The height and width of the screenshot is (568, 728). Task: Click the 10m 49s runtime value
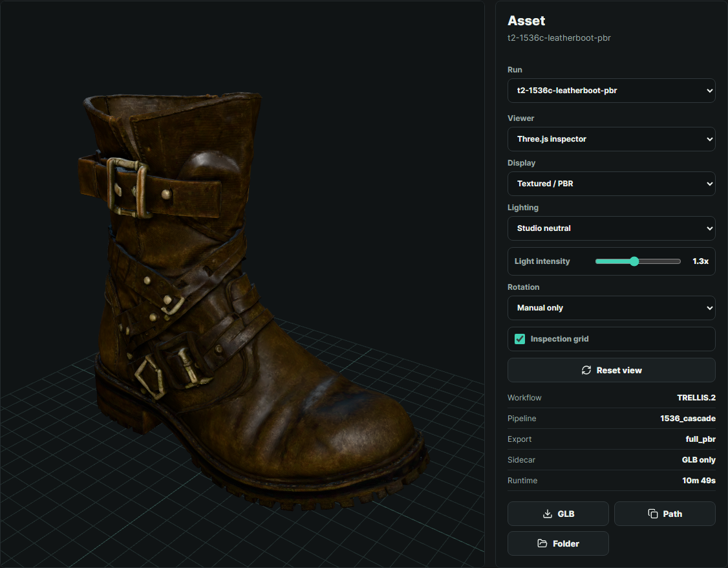coord(699,480)
